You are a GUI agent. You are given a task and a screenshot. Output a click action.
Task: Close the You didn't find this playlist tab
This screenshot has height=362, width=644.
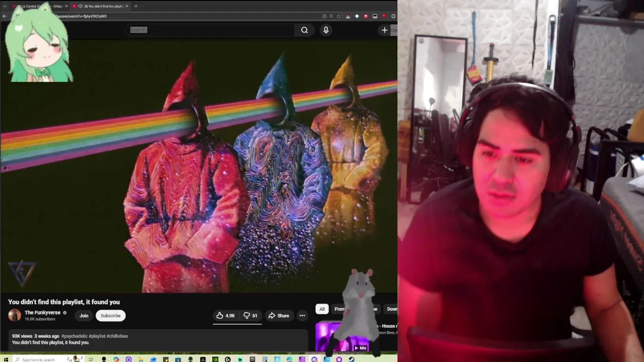click(x=127, y=6)
